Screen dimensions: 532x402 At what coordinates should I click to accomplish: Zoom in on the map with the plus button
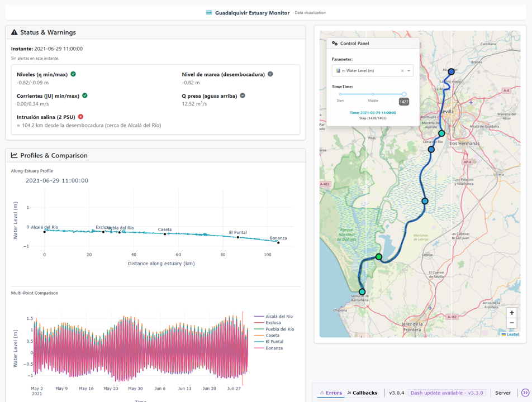click(512, 313)
